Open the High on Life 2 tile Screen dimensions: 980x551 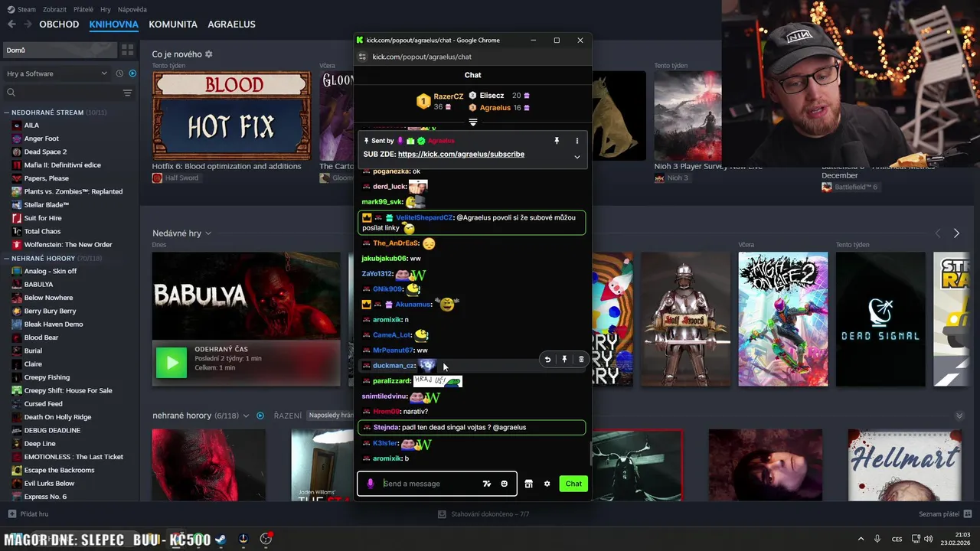[x=782, y=319]
